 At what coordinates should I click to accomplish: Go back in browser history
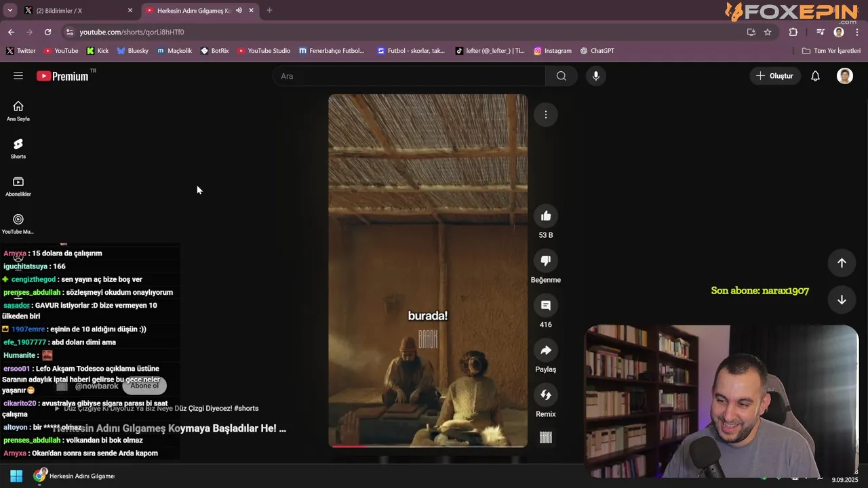point(11,32)
